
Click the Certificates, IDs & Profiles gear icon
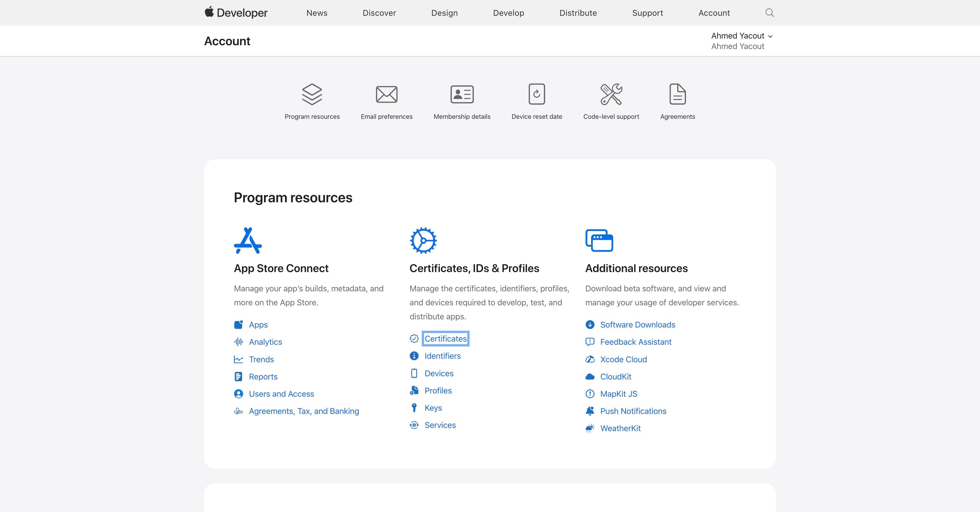pos(423,240)
